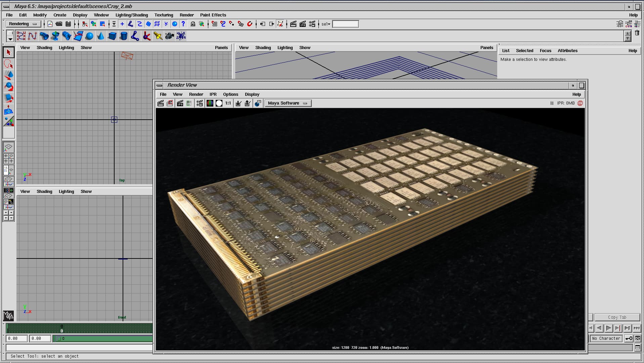Click the 1:1 real size button

pos(228,103)
